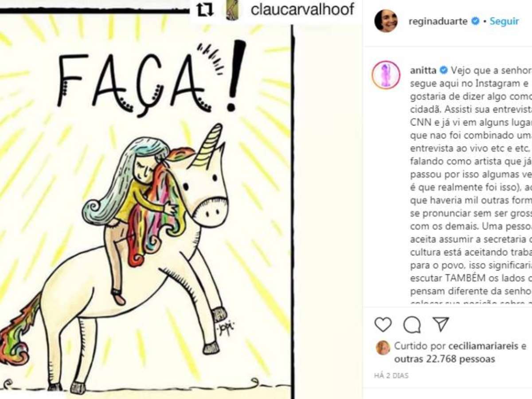Click the repost arrows icon

[x=204, y=10]
